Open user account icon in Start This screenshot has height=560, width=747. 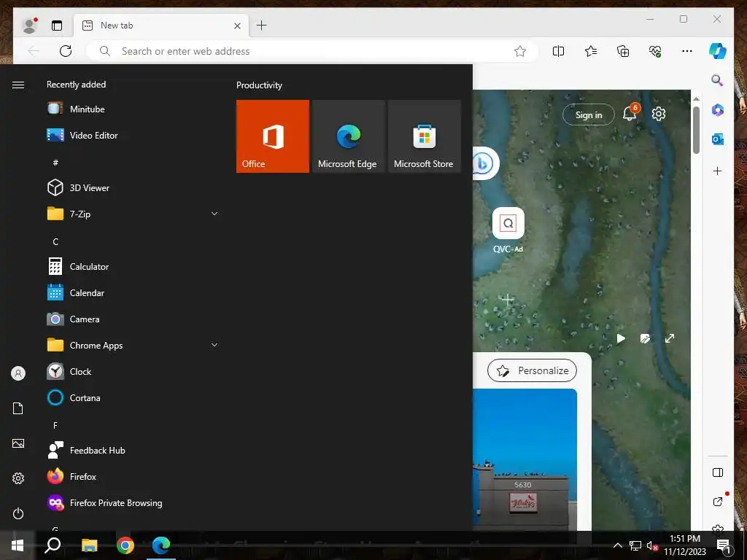18,373
